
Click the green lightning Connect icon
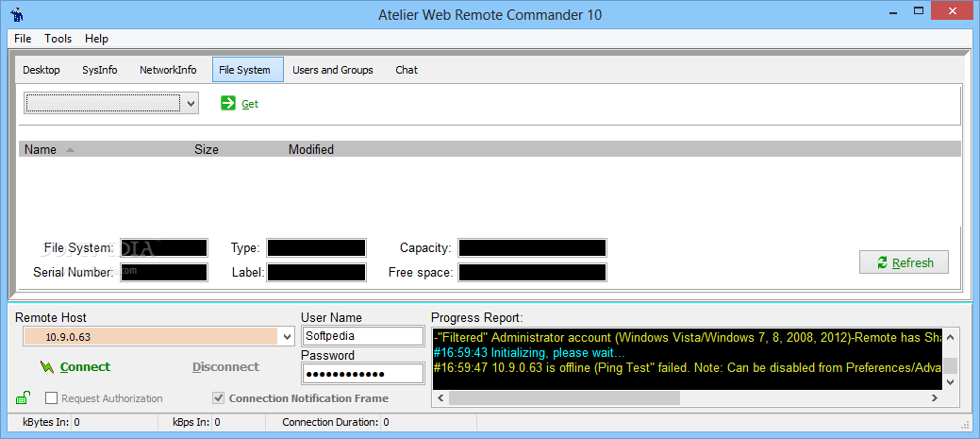click(47, 367)
